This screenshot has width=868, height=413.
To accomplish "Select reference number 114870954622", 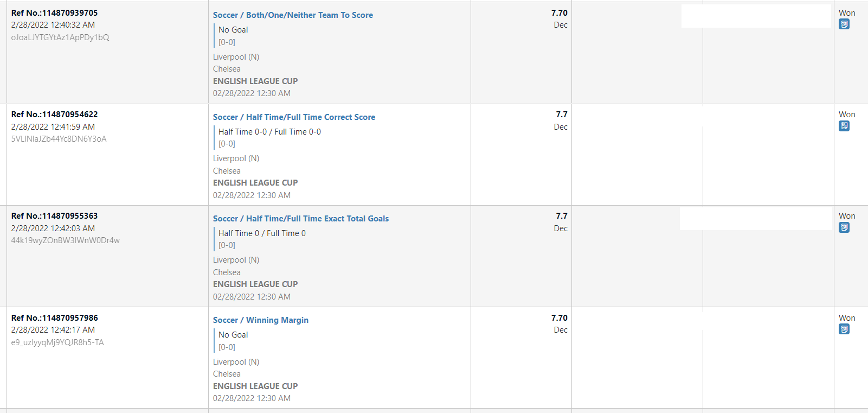I will pyautogui.click(x=55, y=115).
